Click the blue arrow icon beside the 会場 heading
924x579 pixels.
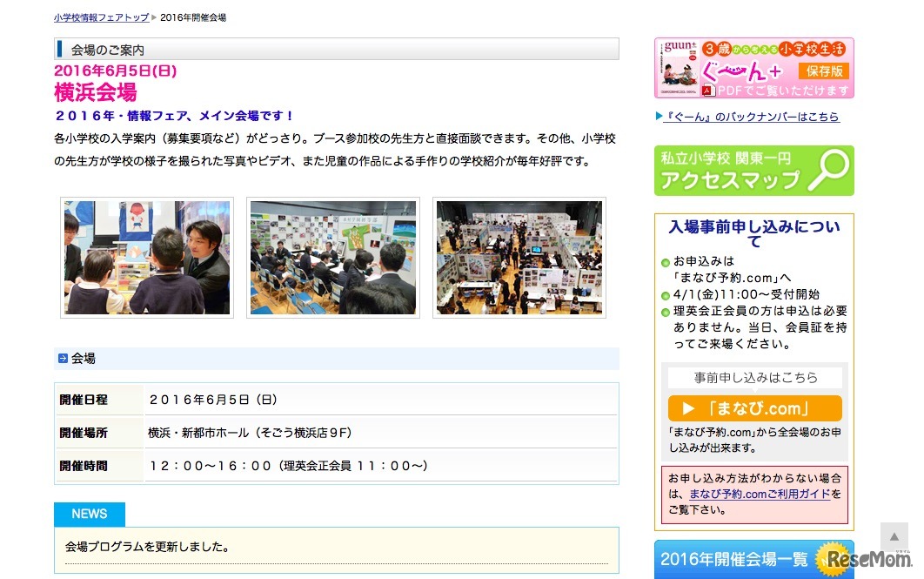[x=62, y=357]
